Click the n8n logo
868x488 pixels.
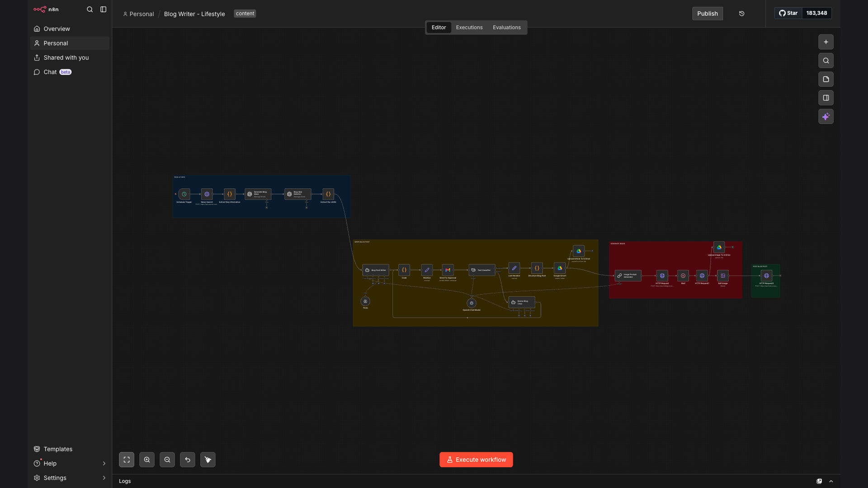click(x=46, y=9)
